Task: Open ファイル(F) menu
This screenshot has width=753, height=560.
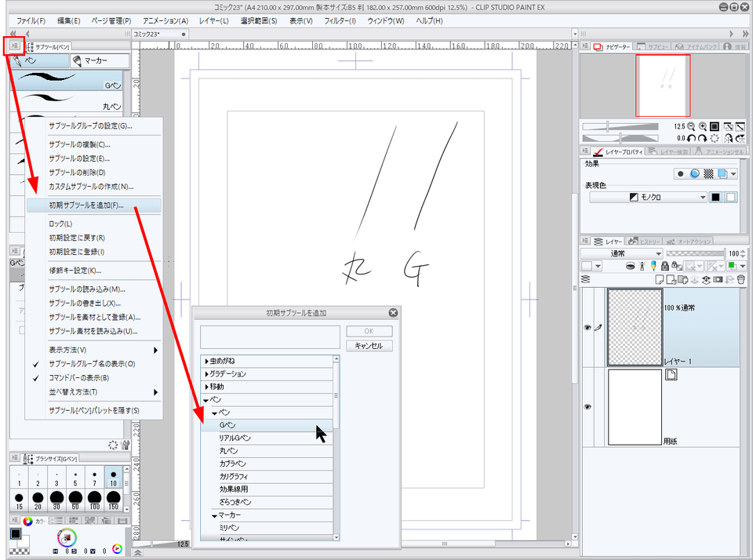Action: (x=31, y=21)
